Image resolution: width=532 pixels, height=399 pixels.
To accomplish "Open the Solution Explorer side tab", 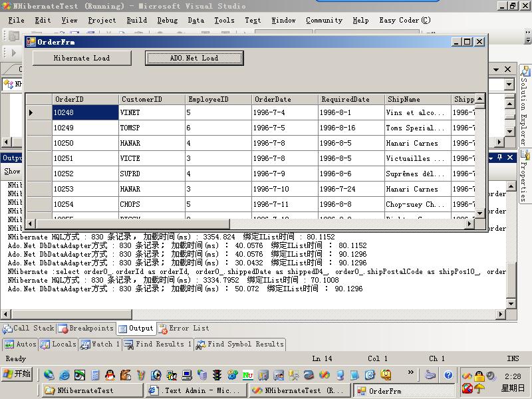I will [x=525, y=106].
